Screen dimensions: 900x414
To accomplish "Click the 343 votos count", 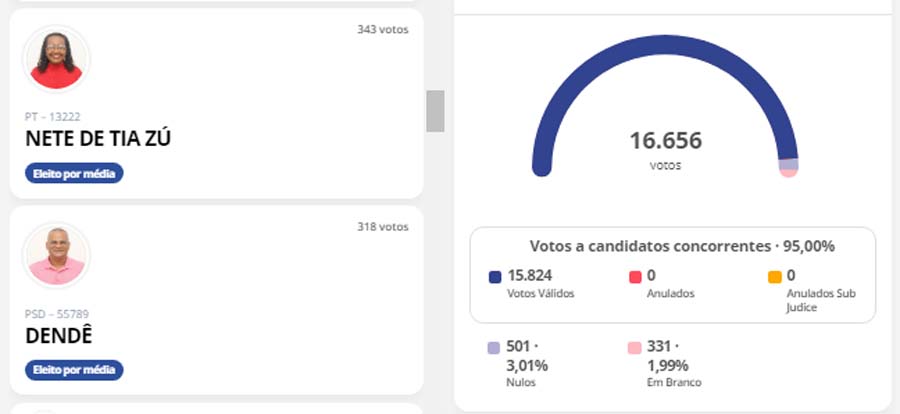I will (382, 30).
